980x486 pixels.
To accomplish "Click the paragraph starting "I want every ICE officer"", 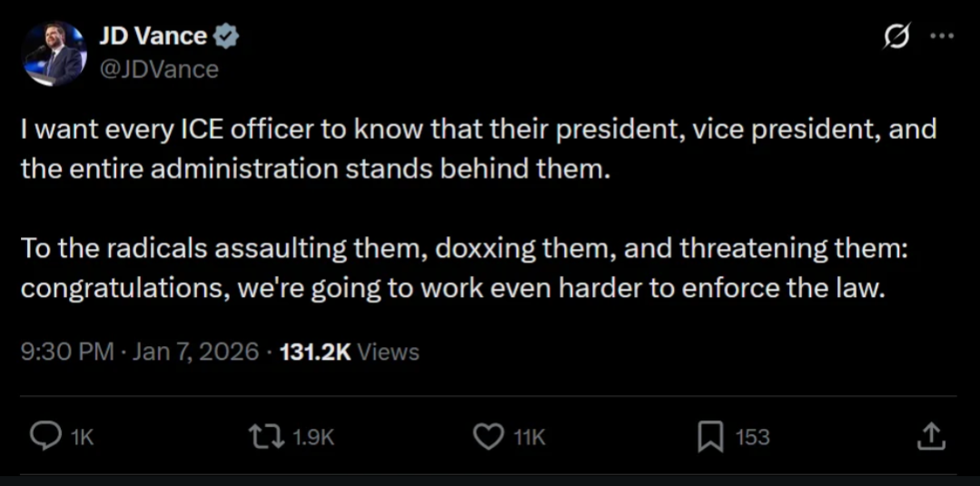I will 477,149.
